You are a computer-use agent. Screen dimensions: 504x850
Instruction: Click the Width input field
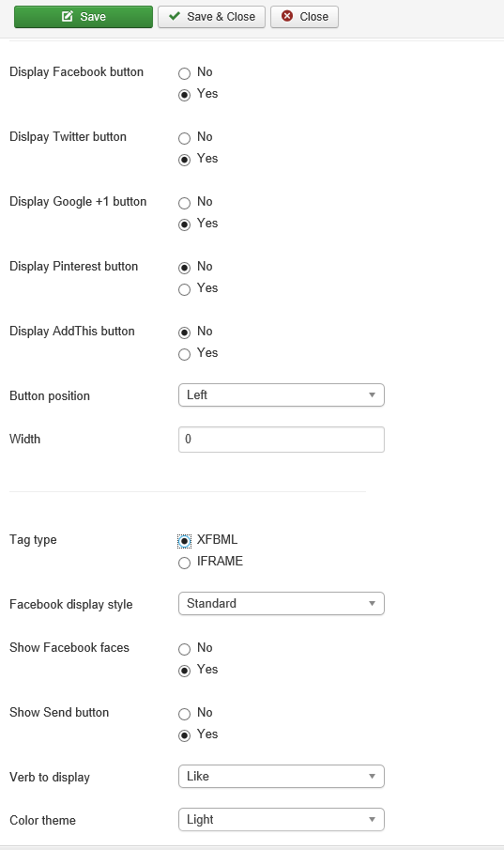[282, 440]
